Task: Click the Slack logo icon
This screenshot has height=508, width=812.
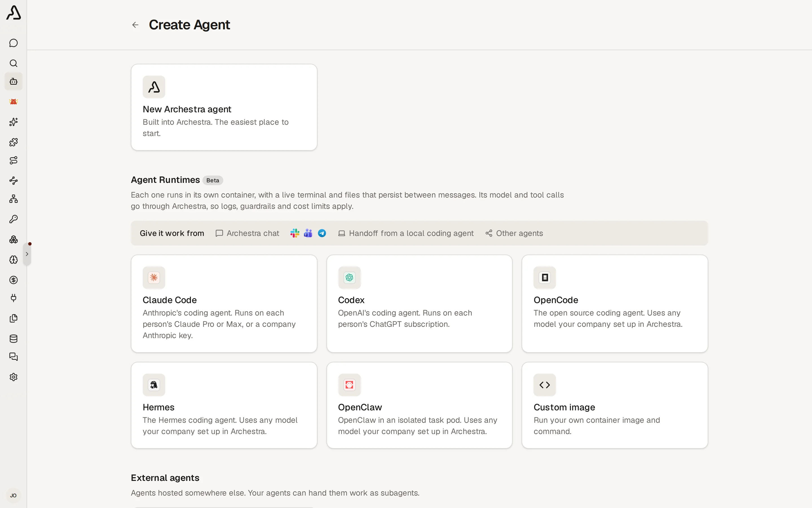Action: pyautogui.click(x=295, y=233)
